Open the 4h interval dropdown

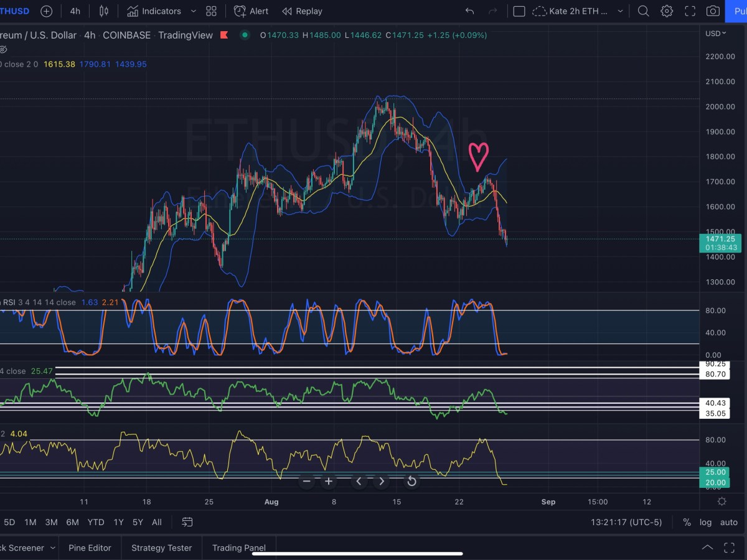click(x=75, y=11)
